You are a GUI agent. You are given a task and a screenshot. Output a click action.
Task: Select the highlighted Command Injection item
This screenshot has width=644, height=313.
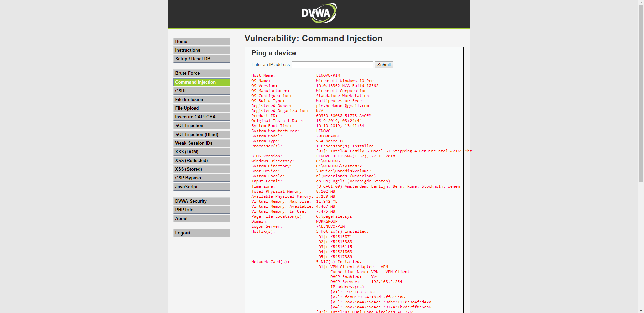tap(202, 82)
